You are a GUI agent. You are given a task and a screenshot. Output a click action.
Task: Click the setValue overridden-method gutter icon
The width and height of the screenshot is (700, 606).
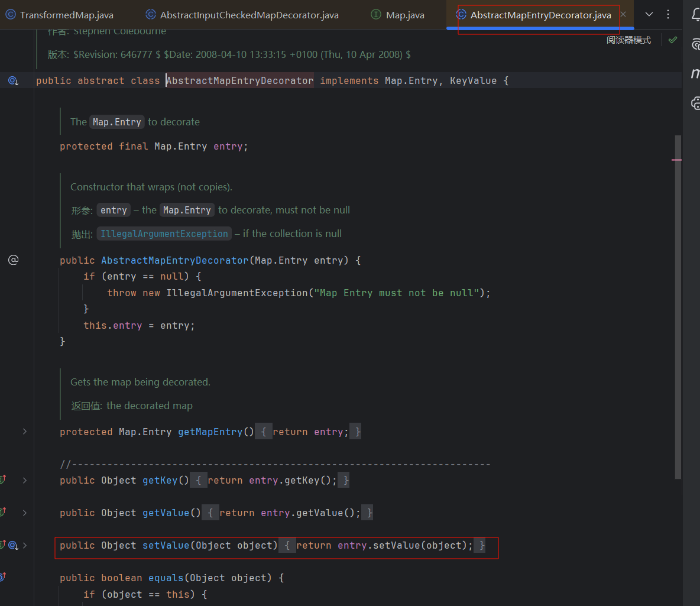pos(12,545)
